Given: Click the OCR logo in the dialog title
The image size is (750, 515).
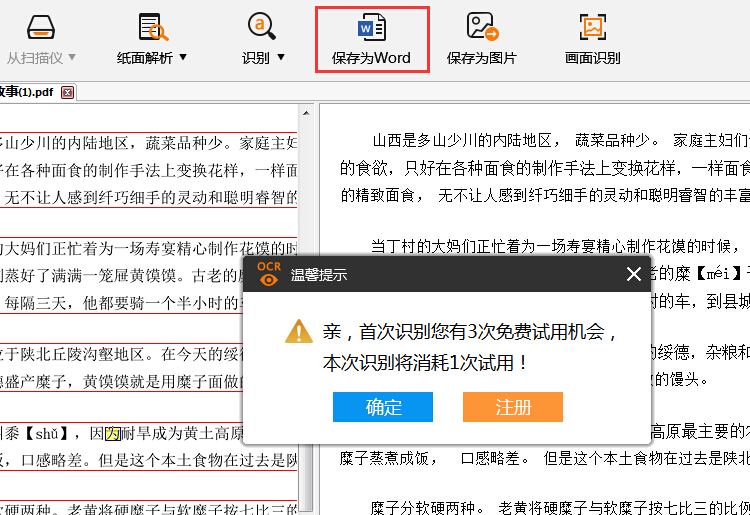Looking at the screenshot, I should (x=268, y=273).
